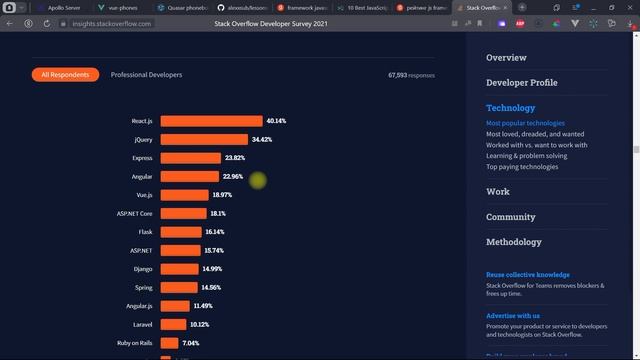Open the Developer Profile section
Image resolution: width=640 pixels, height=360 pixels.
coord(522,82)
